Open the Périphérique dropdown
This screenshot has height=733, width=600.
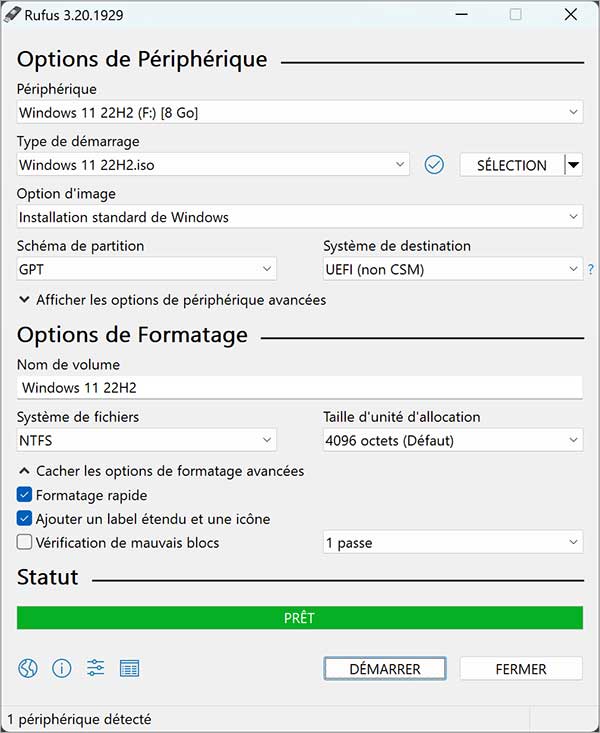tap(300, 112)
